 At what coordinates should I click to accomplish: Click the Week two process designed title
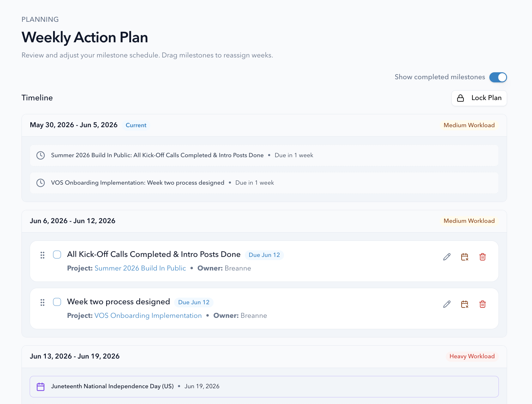pos(119,302)
